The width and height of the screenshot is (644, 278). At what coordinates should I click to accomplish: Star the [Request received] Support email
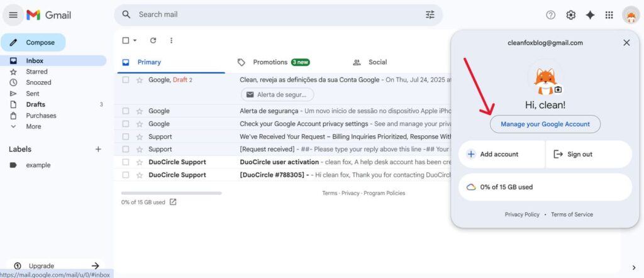tap(139, 150)
